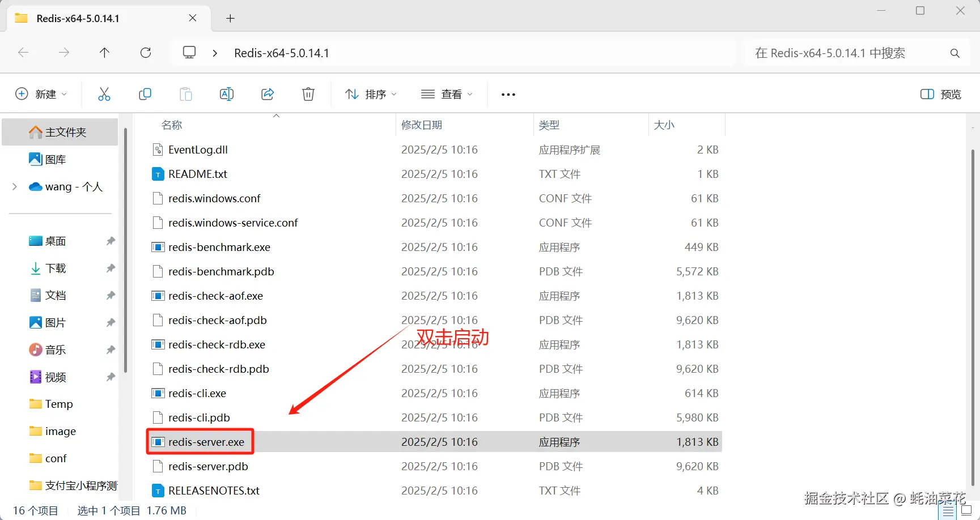The image size is (980, 520).
Task: Unpin 音乐 using its pin icon
Action: point(111,350)
